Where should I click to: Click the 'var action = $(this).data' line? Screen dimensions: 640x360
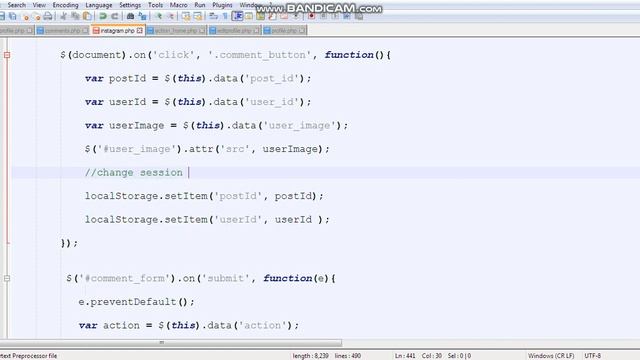click(x=189, y=325)
